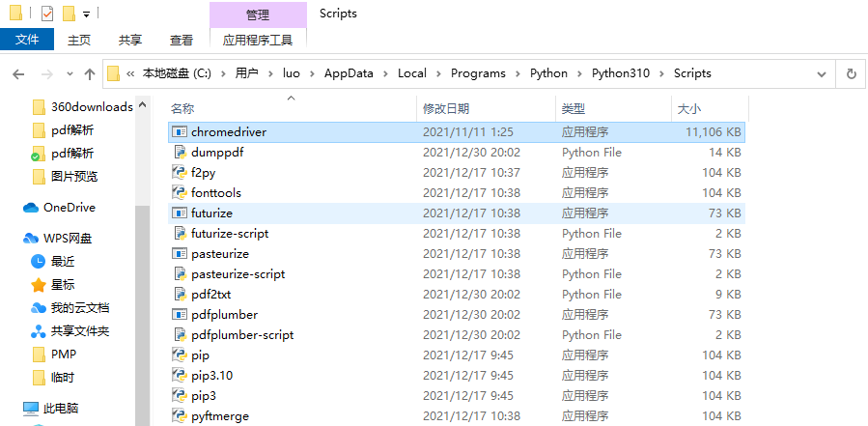Click Python in the address path
This screenshot has height=426, width=868.
548,73
